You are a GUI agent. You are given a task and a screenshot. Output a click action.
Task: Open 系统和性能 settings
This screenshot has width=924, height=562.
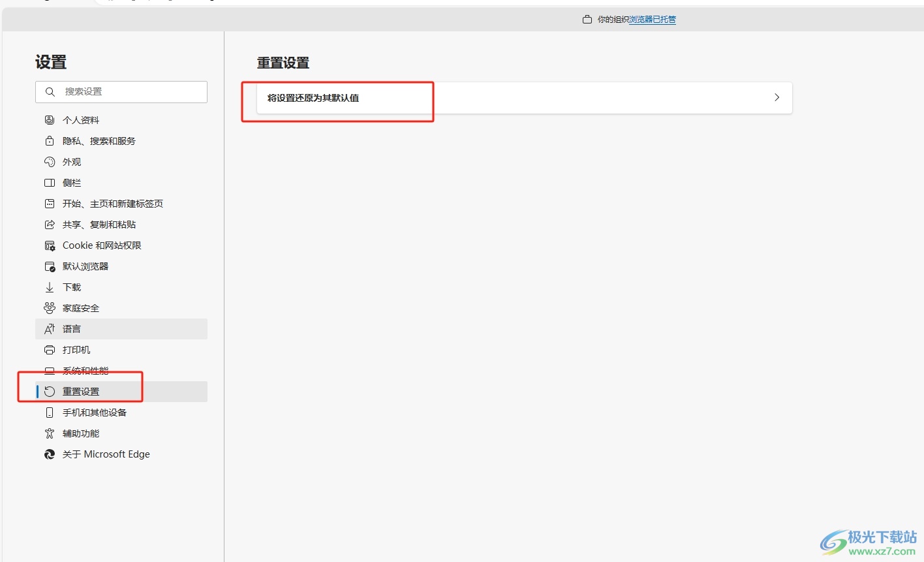(x=121, y=371)
